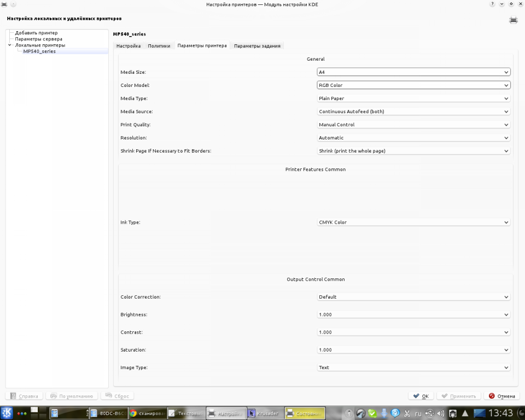
Task: Click the 'Отмена' cancel button
Action: point(501,396)
